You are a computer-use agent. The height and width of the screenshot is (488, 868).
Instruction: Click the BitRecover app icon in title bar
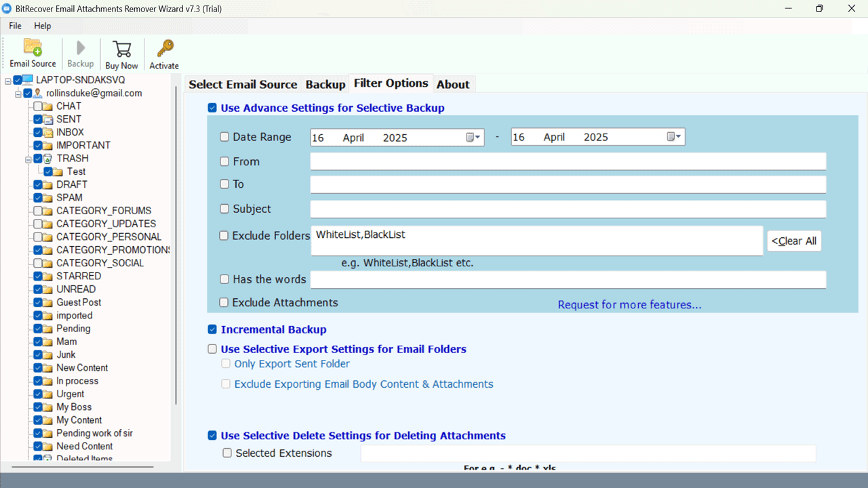pos(7,9)
